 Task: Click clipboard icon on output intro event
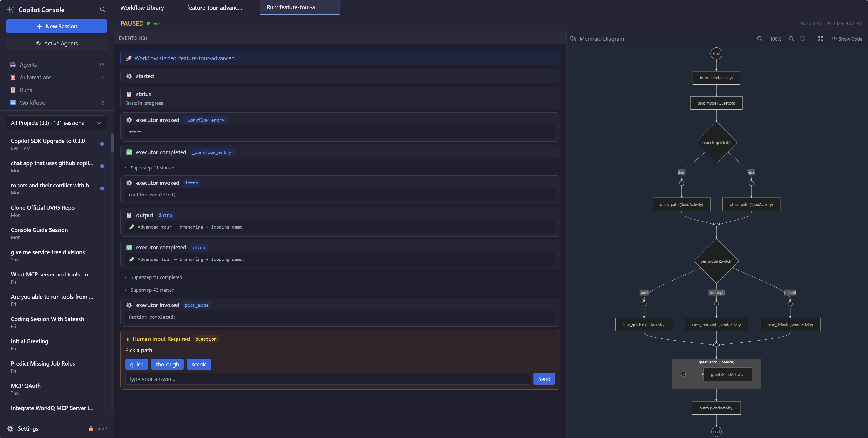129,215
